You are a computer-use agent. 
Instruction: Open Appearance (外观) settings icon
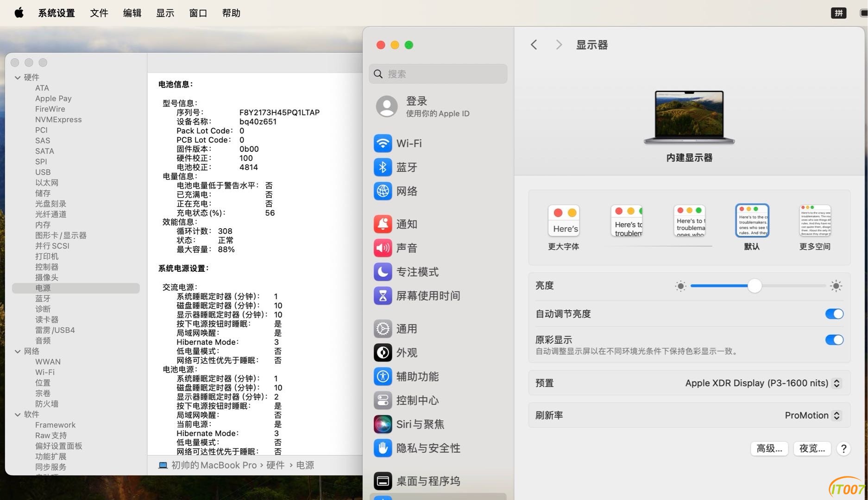point(383,353)
